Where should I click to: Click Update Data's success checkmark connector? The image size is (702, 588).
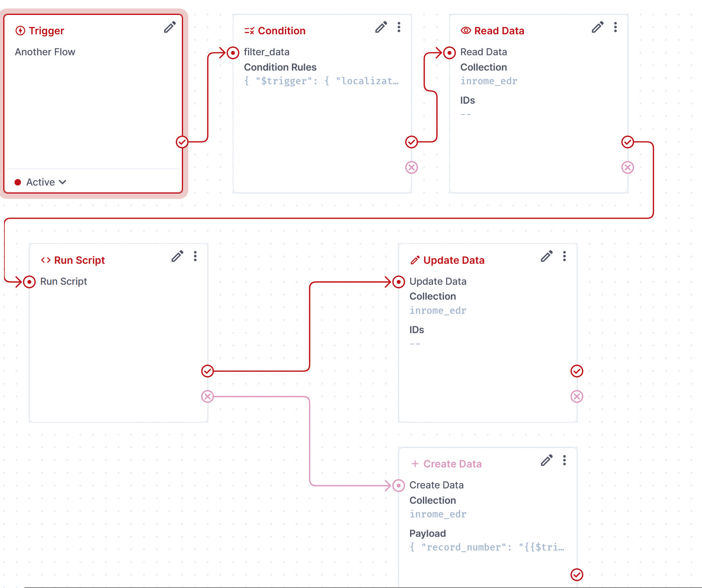(577, 371)
